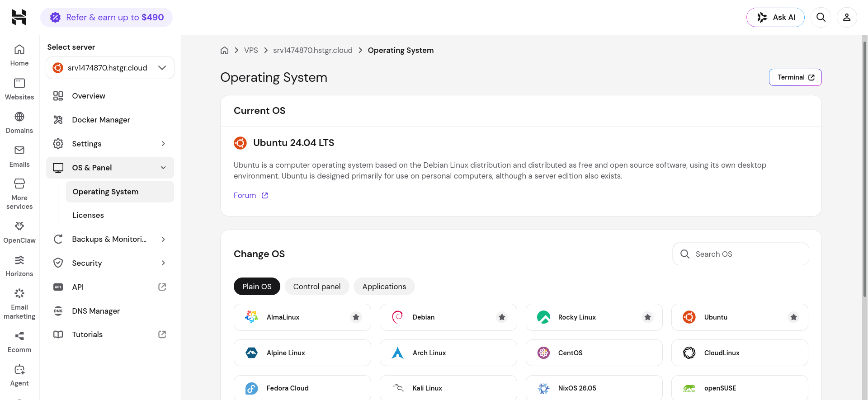
Task: Switch to the Applications tab
Action: (x=384, y=287)
